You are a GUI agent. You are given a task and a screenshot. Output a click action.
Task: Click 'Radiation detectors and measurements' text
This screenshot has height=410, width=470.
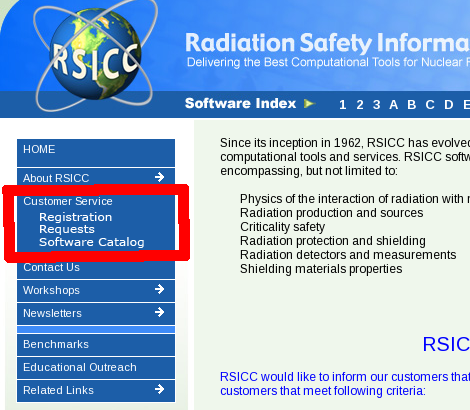[x=348, y=255]
